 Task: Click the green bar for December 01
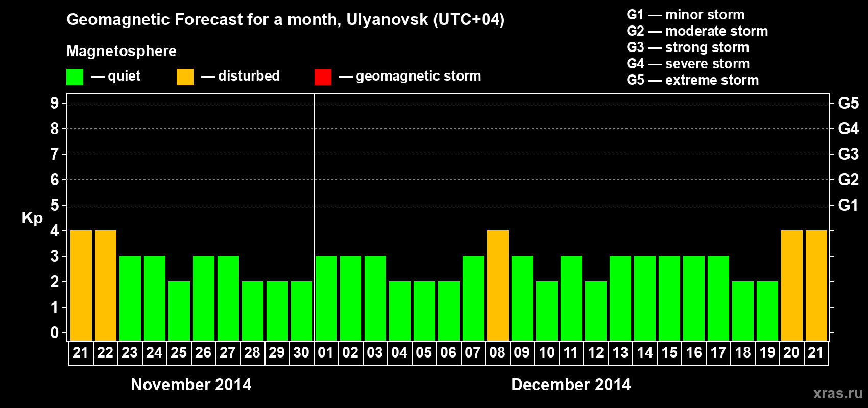click(326, 298)
